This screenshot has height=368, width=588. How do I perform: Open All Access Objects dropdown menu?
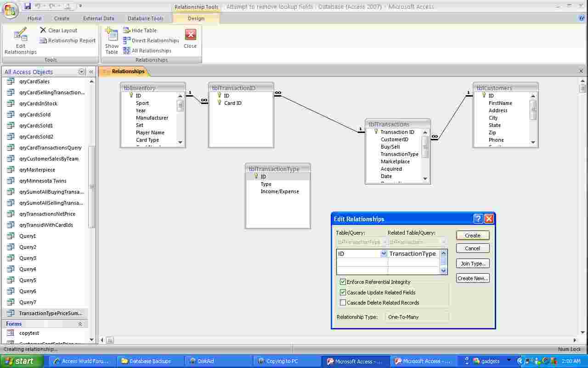pyautogui.click(x=82, y=72)
